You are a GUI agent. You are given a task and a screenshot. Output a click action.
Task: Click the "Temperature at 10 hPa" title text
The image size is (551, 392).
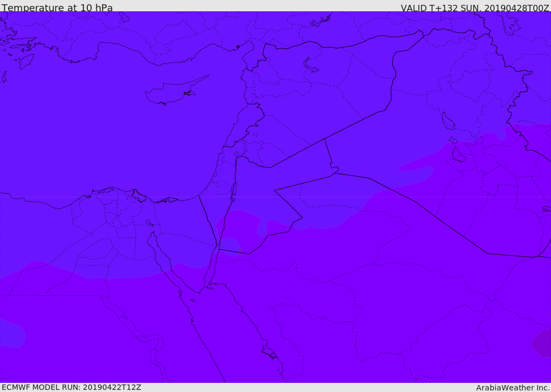pos(57,8)
